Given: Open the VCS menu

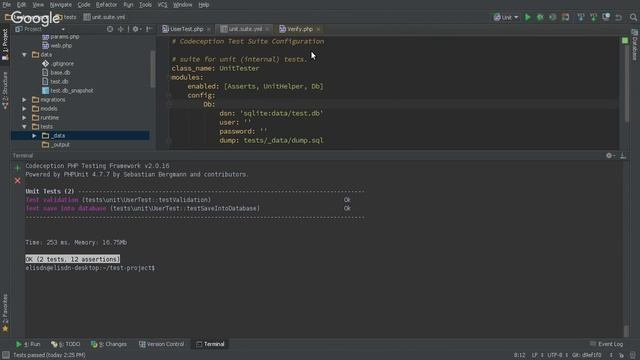Looking at the screenshot, I should point(162,4).
